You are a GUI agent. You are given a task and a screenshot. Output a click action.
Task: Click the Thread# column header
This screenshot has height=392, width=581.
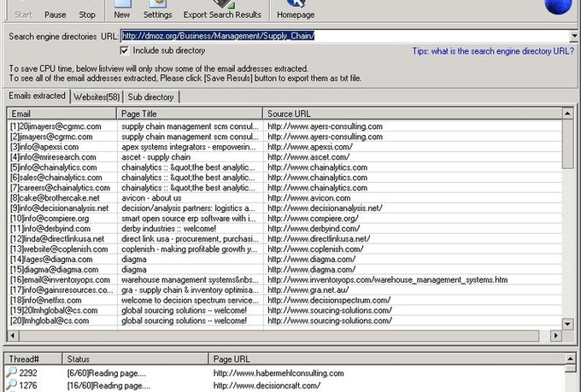click(33, 359)
